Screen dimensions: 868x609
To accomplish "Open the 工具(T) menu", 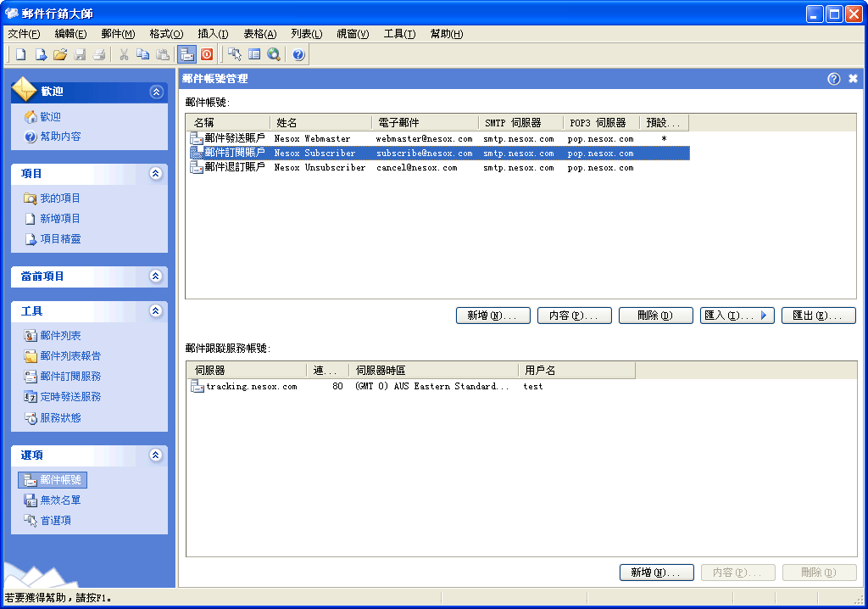I will click(399, 34).
